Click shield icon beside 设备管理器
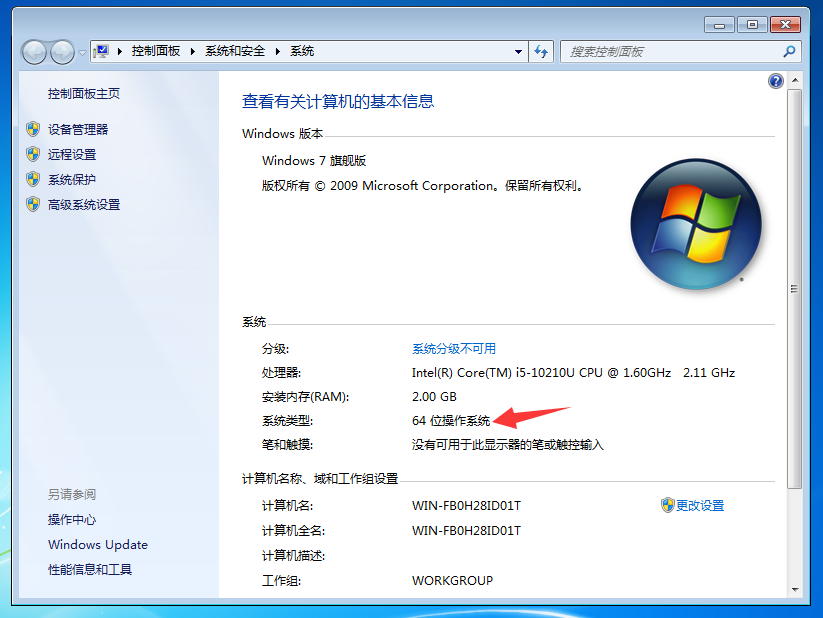This screenshot has width=823, height=618. click(33, 129)
